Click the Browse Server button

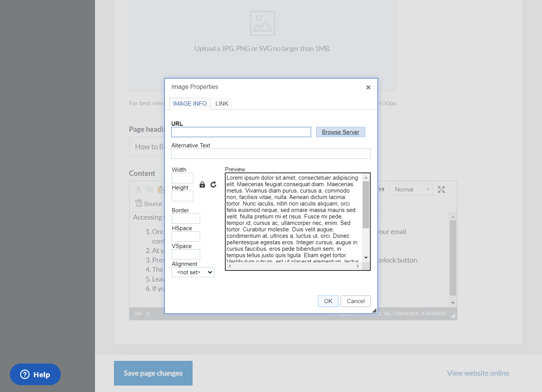[x=341, y=132]
